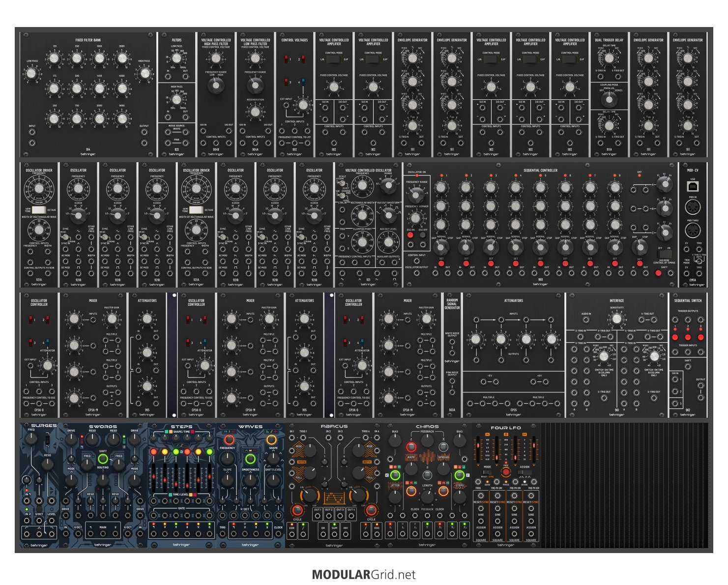Toggle the Assign switch on Four LFO

click(x=524, y=472)
